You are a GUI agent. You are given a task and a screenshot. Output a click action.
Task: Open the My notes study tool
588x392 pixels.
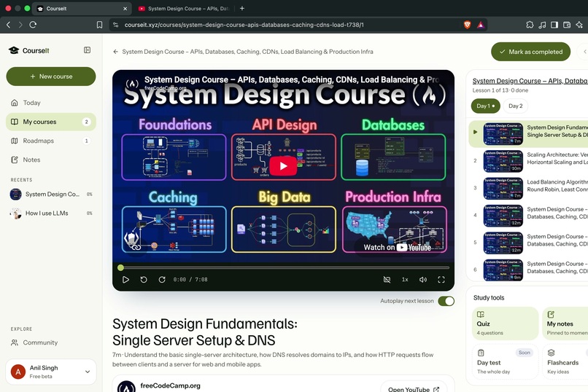[565, 324]
